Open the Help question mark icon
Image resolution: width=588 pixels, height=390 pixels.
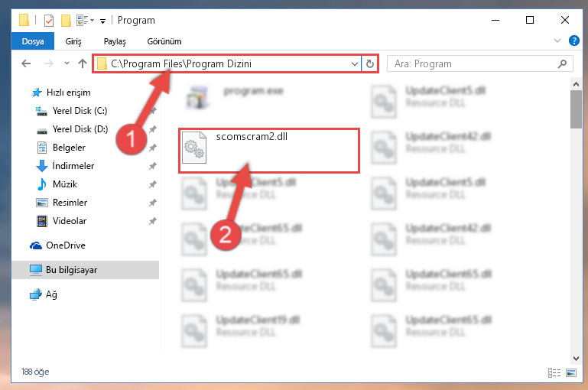(x=573, y=41)
